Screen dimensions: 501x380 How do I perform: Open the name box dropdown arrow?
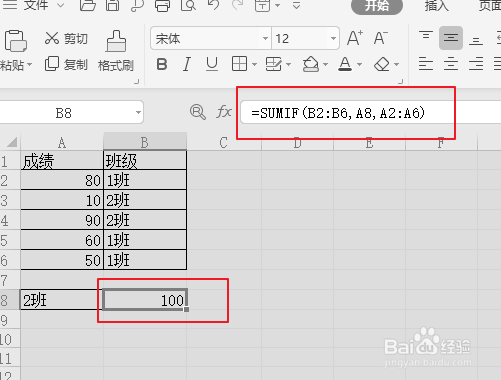pos(138,113)
